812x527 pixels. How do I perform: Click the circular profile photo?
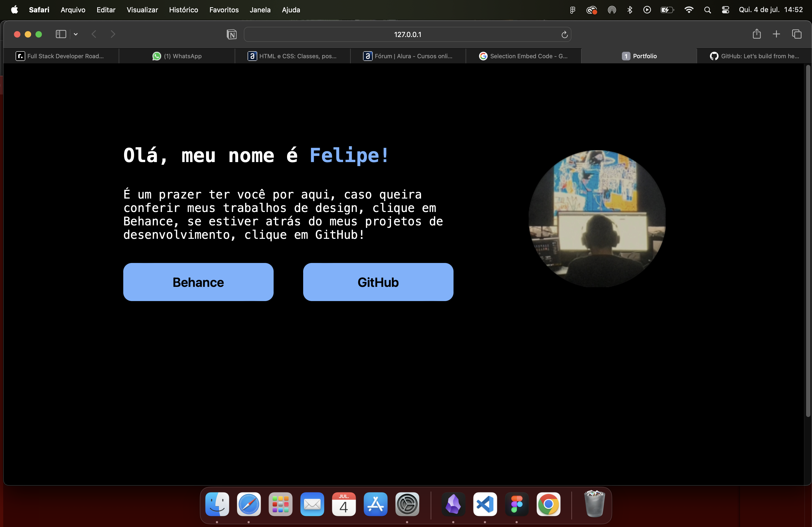coord(597,218)
